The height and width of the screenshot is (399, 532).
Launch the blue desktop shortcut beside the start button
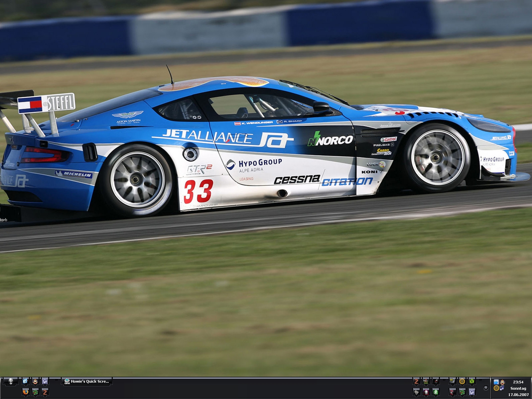tap(25, 381)
